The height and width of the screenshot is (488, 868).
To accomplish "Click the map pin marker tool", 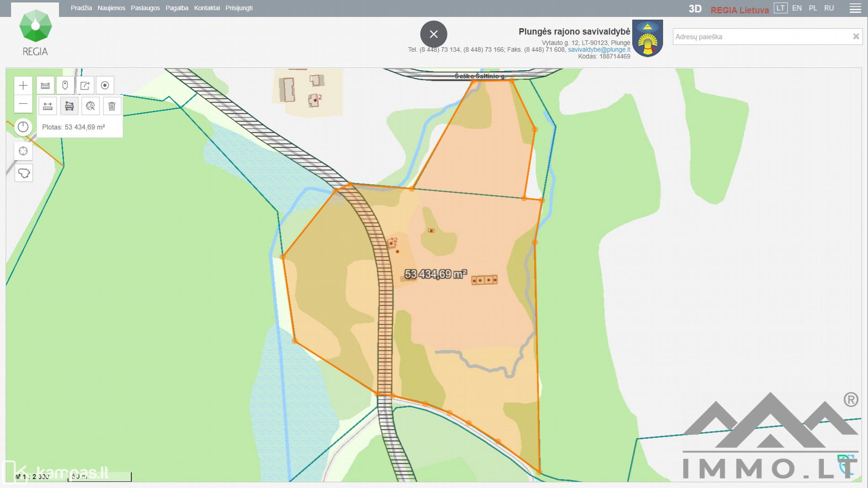I will (x=65, y=85).
